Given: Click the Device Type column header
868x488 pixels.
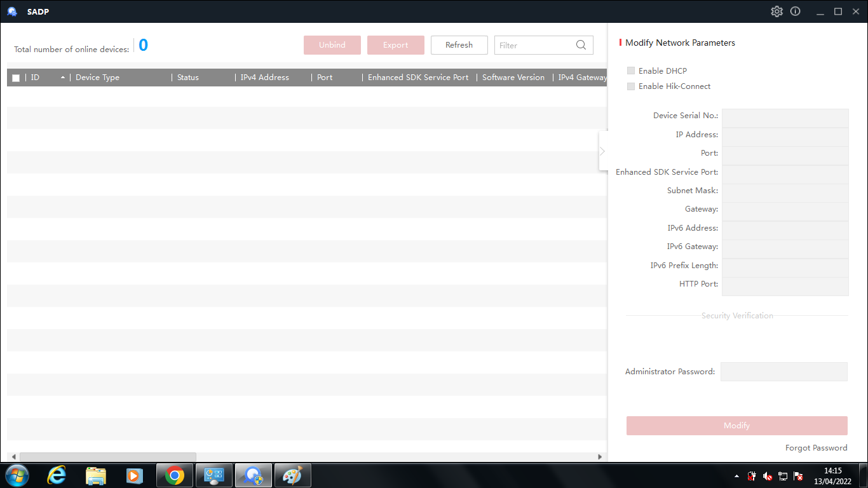Looking at the screenshot, I should [x=97, y=78].
